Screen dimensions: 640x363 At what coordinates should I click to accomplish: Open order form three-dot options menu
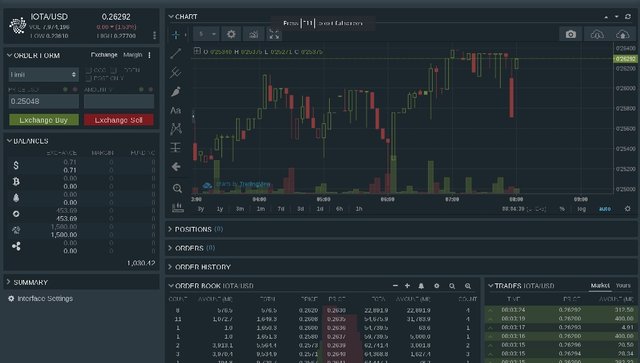pyautogui.click(x=149, y=55)
